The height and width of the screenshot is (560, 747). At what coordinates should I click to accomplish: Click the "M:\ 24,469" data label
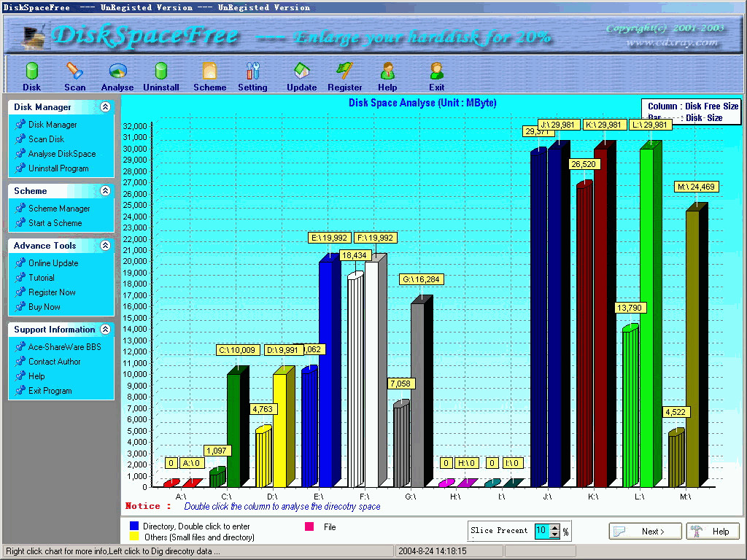point(696,187)
